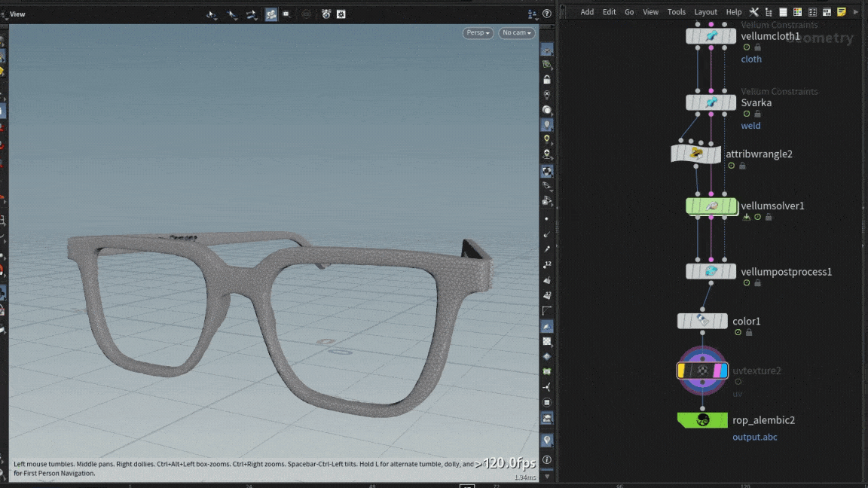Click the Svarka vellum constraints node
Screen dimensions: 868x488
click(x=711, y=102)
